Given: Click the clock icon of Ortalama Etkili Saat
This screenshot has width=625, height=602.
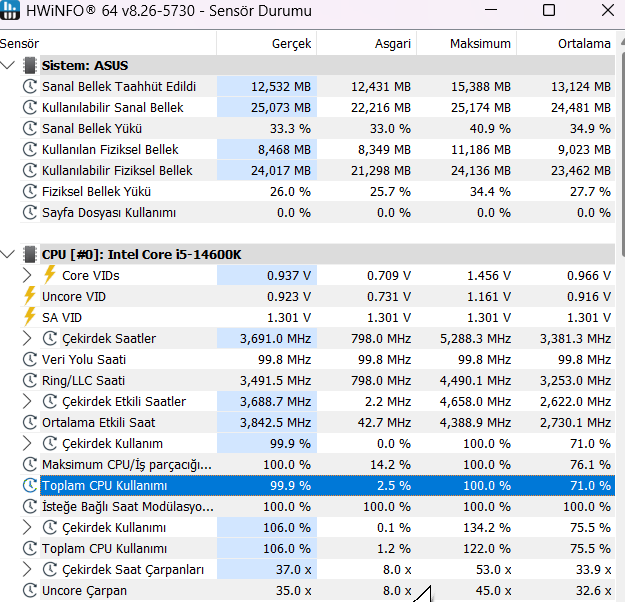Looking at the screenshot, I should (x=30, y=422).
